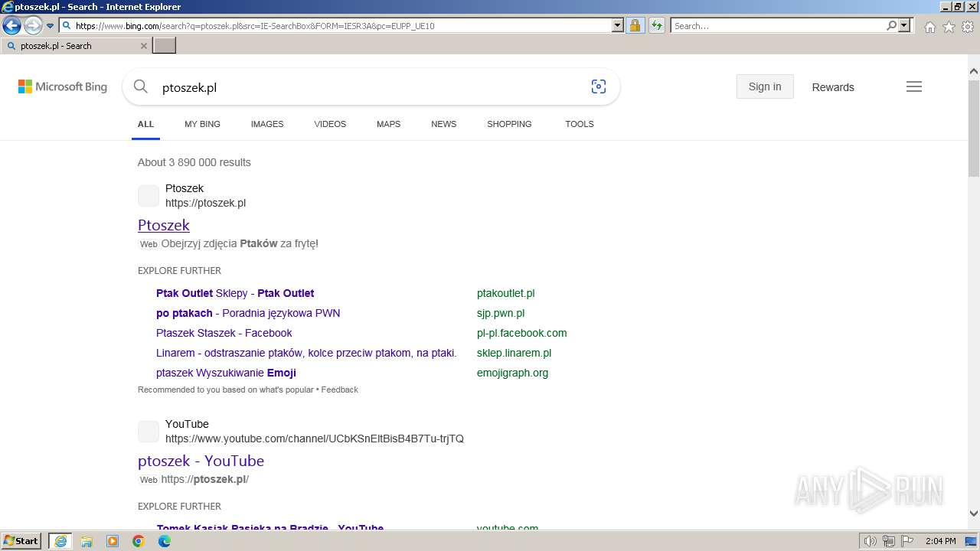Image resolution: width=980 pixels, height=551 pixels.
Task: Open the search provider dropdown arrow
Action: (904, 25)
